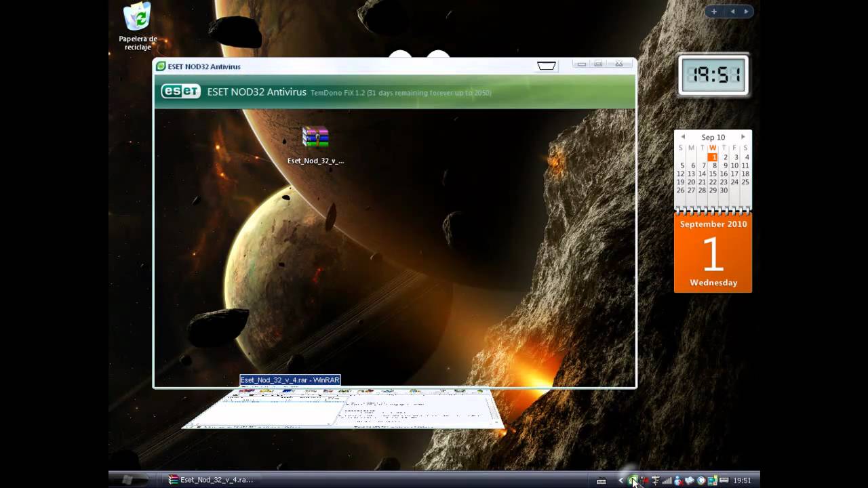Go to previous month in the calendar gadget
This screenshot has height=488, width=868.
(x=683, y=137)
